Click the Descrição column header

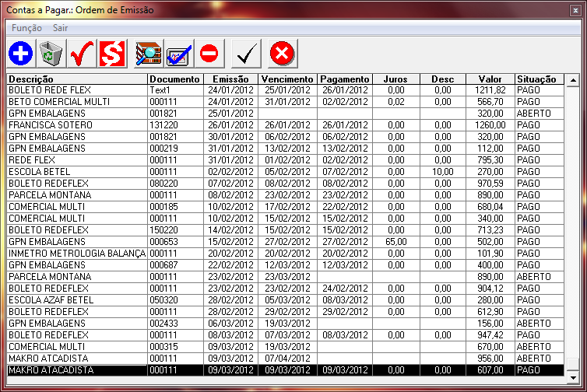(x=77, y=79)
